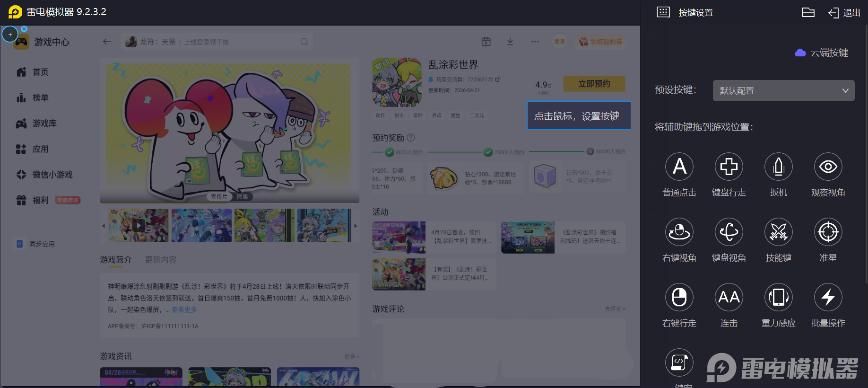868x388 pixels.
Task: Click the 动作 genre tag
Action: click(x=380, y=115)
